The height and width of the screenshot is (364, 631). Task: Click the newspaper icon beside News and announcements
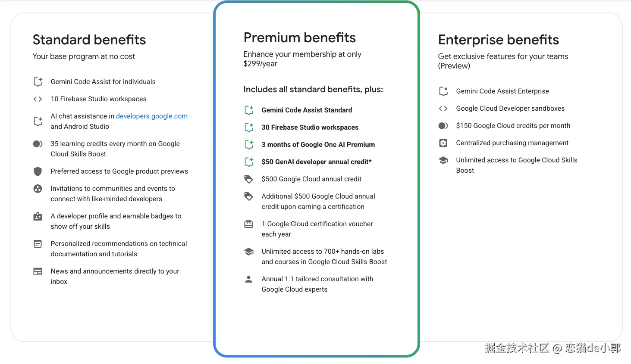tap(38, 271)
